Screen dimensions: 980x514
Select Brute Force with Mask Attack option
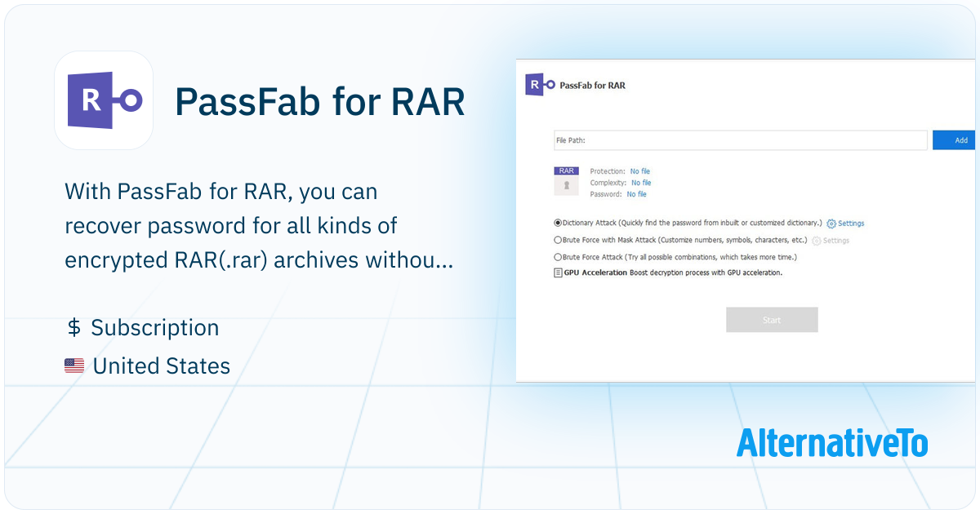click(558, 240)
